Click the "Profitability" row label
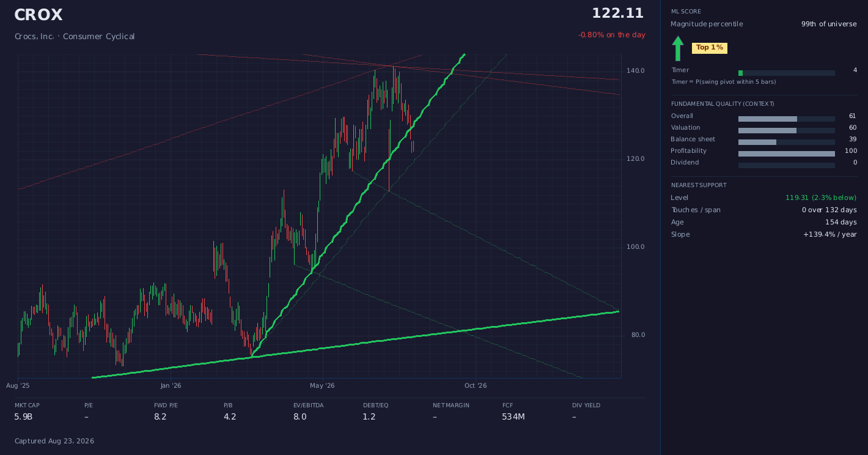 tap(688, 151)
